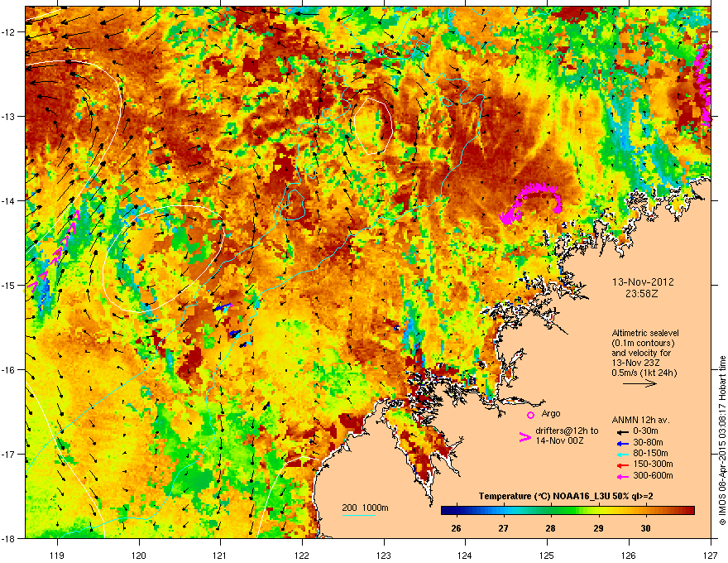Click the latitude axis label -14
Viewport: 728px width, 563px height.
pyautogui.click(x=9, y=201)
